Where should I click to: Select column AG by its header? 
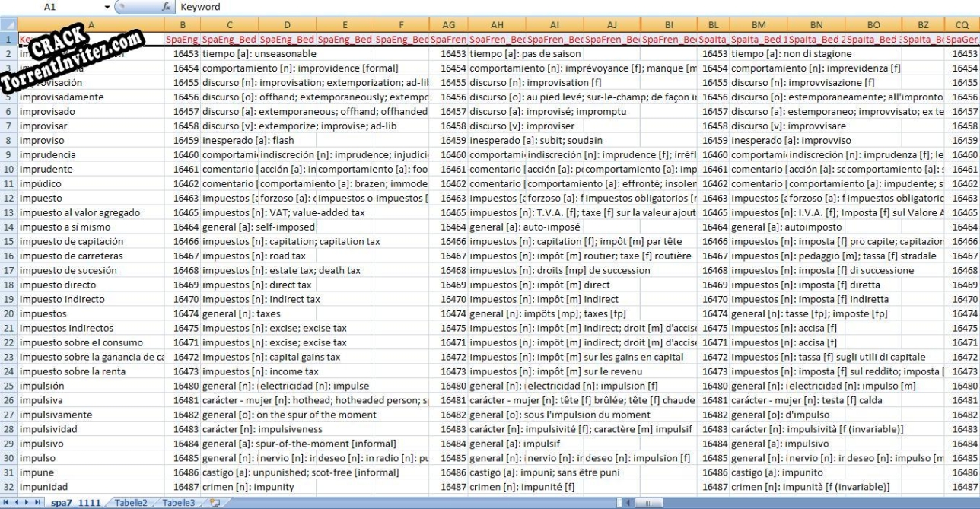tap(449, 24)
